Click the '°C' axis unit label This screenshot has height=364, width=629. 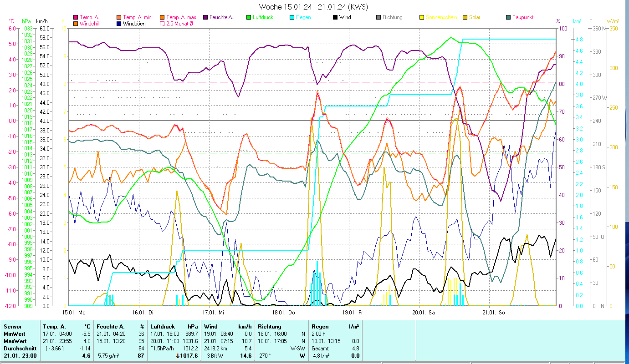pos(12,21)
